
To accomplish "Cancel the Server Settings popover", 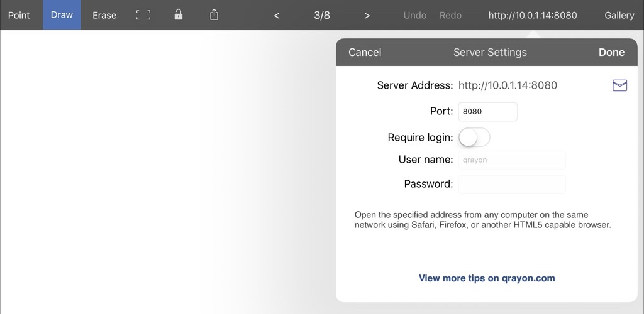I will 365,53.
